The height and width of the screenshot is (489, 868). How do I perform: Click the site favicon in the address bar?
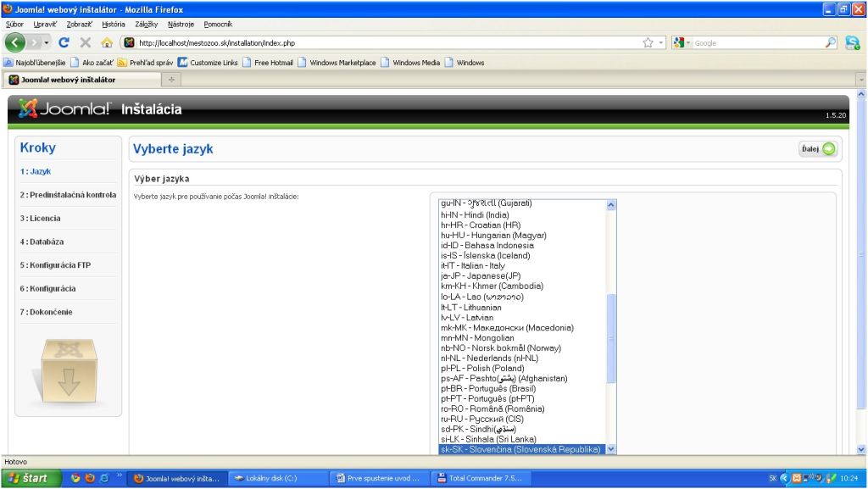129,42
